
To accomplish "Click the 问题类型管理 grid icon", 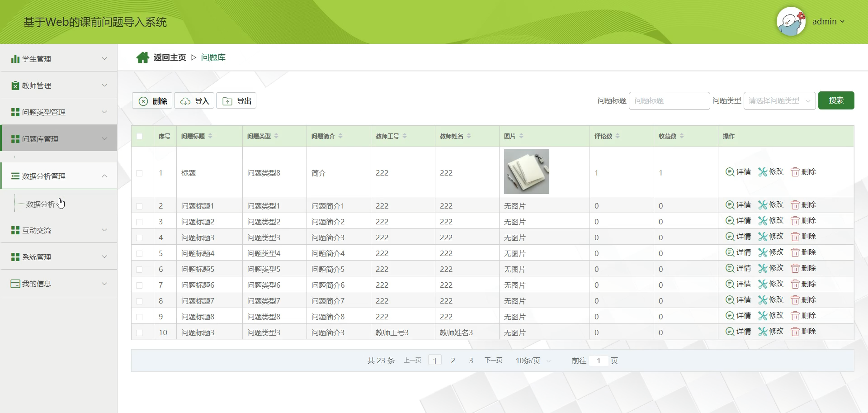I will pos(15,112).
